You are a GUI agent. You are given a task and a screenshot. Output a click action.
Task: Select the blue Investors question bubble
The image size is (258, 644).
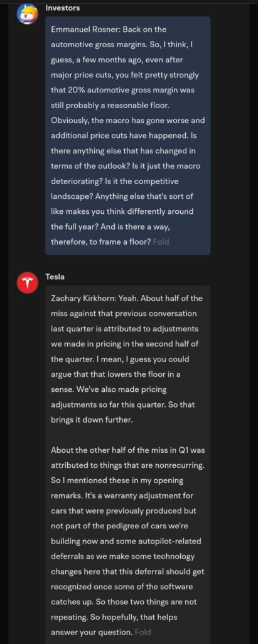pos(127,136)
